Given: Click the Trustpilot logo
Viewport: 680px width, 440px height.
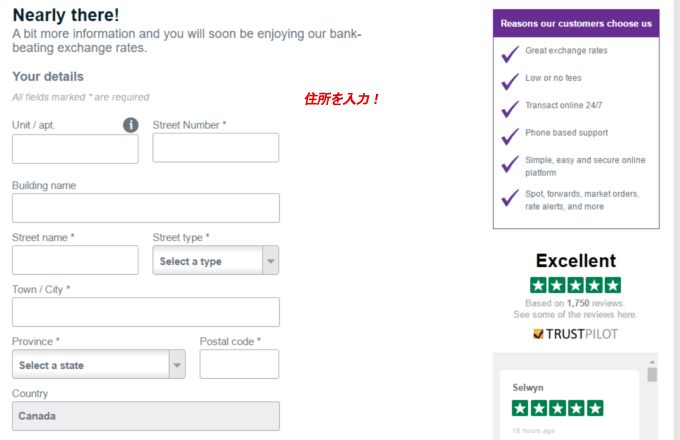Looking at the screenshot, I should coord(575,334).
